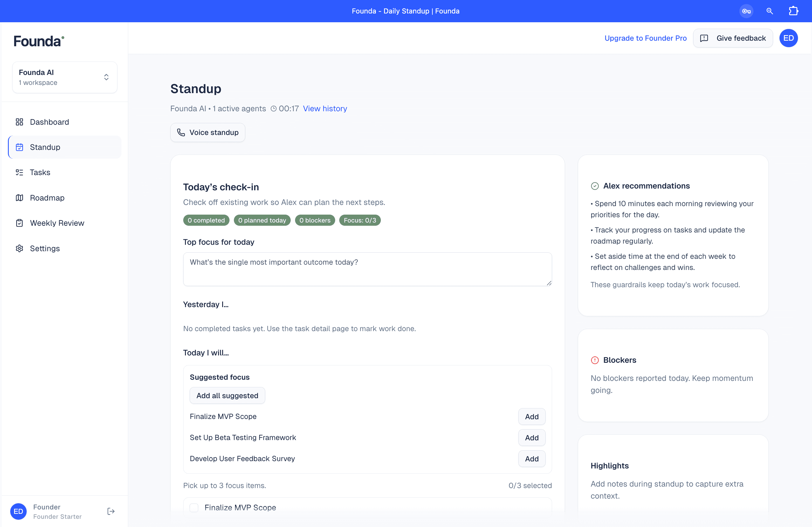
Task: Check the Finalize MVP Scope checkbox
Action: click(x=194, y=508)
